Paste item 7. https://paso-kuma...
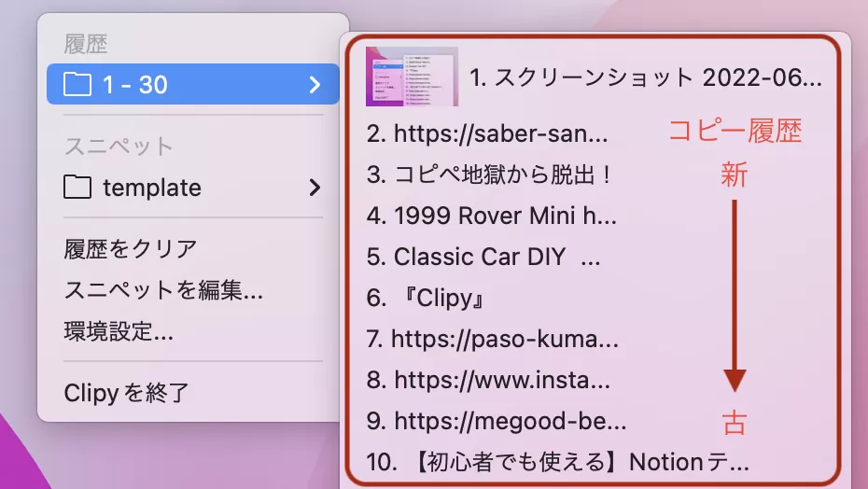The height and width of the screenshot is (489, 868). [x=492, y=339]
